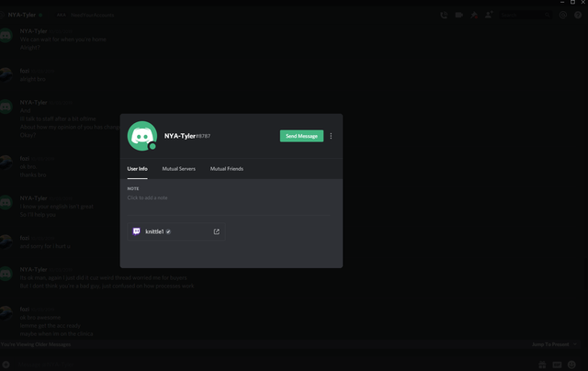Image resolution: width=588 pixels, height=371 pixels.
Task: Click fozi's message 'and sorry for i hurt u'
Action: pos(45,246)
